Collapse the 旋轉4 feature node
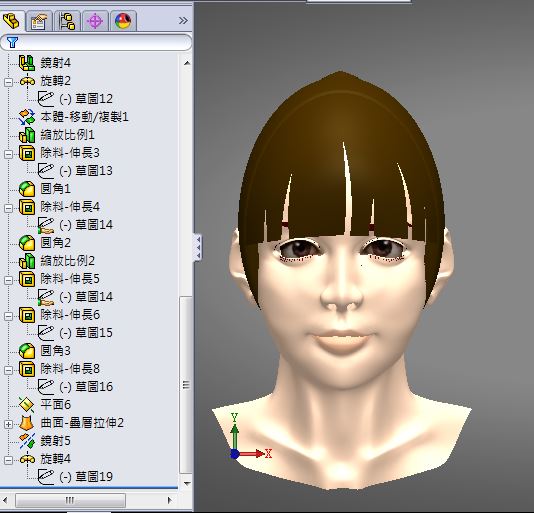The height and width of the screenshot is (513, 534). coord(9,461)
